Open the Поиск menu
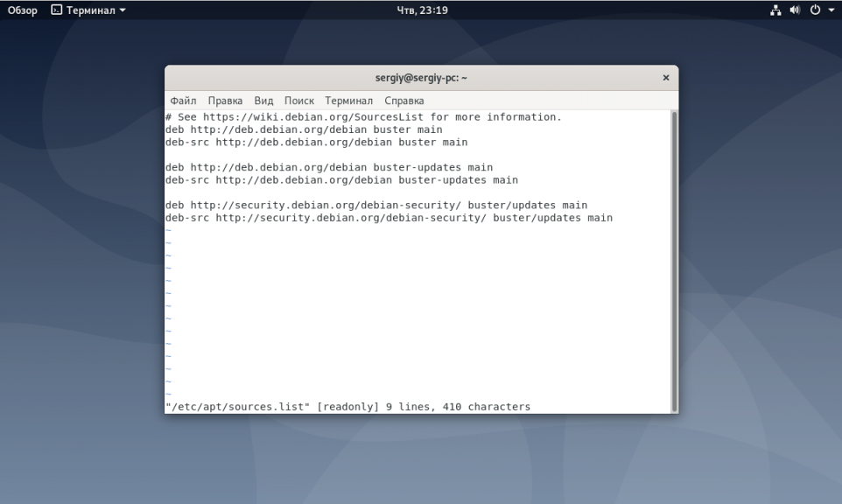842x504 pixels. point(299,101)
